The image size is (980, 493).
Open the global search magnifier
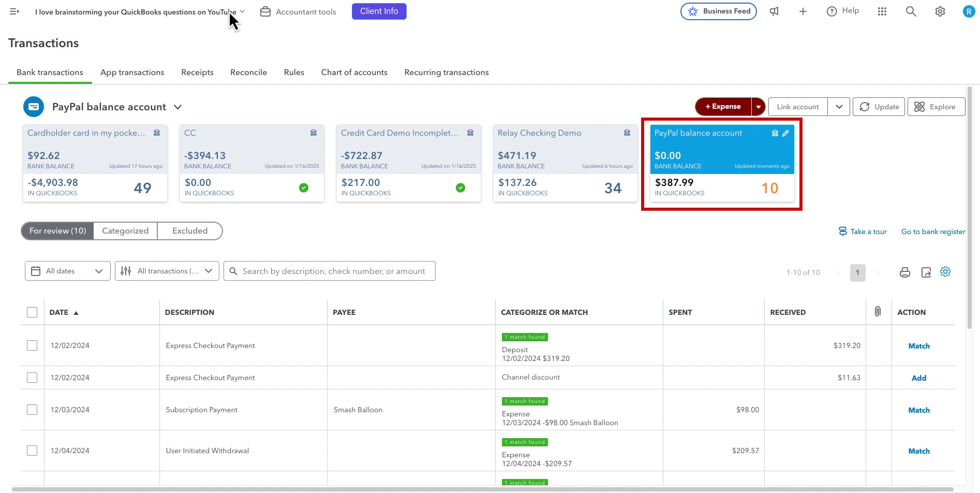coord(911,11)
